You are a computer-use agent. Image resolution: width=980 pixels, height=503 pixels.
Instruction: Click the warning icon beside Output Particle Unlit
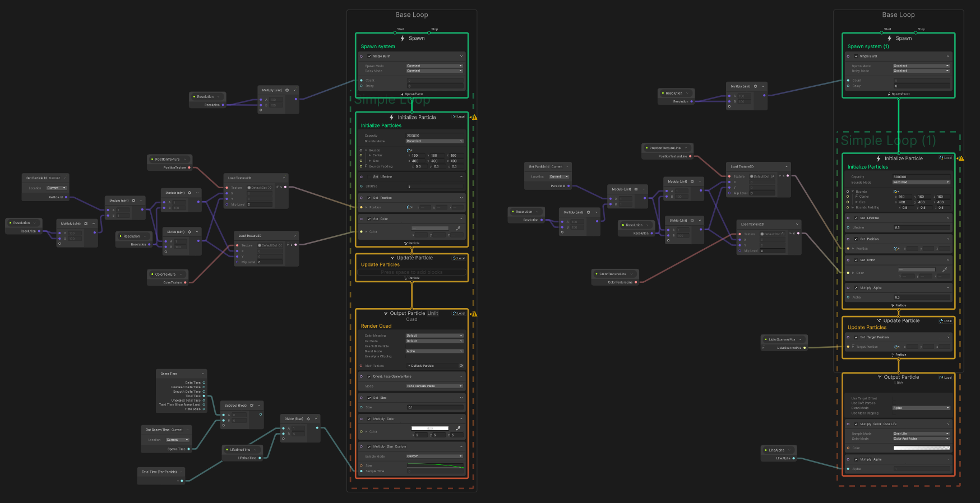click(474, 314)
